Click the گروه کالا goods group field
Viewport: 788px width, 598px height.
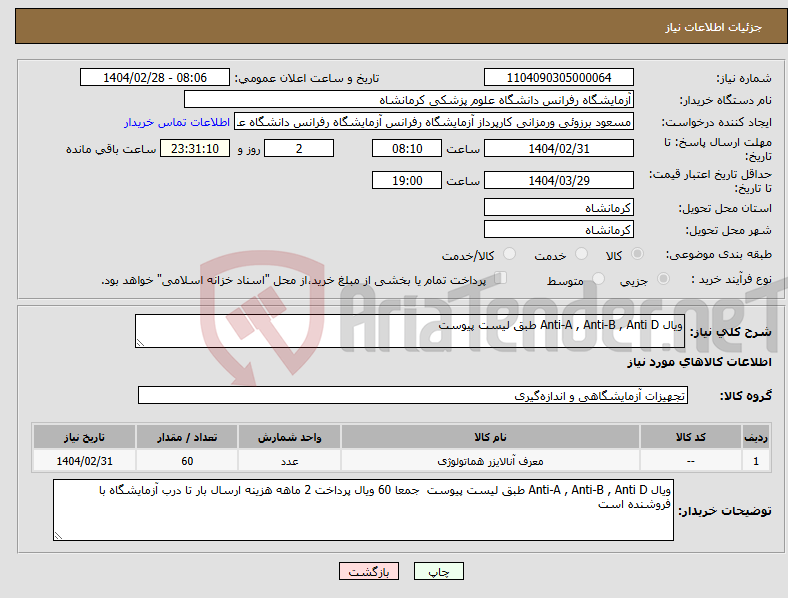[x=413, y=395]
